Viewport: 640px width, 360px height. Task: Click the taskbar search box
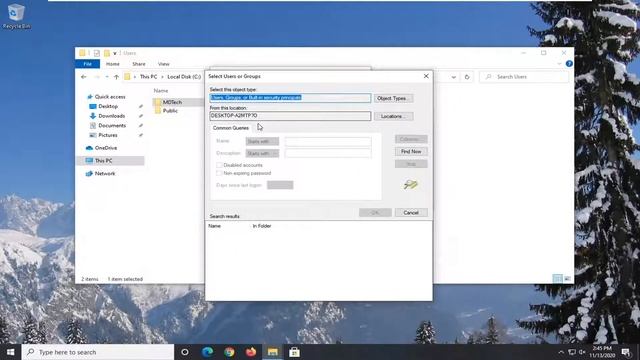(x=98, y=352)
